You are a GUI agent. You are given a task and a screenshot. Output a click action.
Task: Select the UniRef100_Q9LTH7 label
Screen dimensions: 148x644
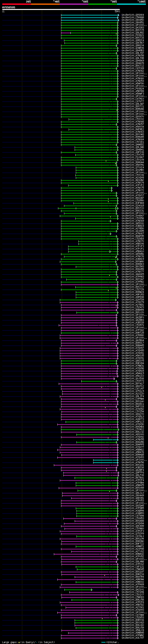point(133,53)
